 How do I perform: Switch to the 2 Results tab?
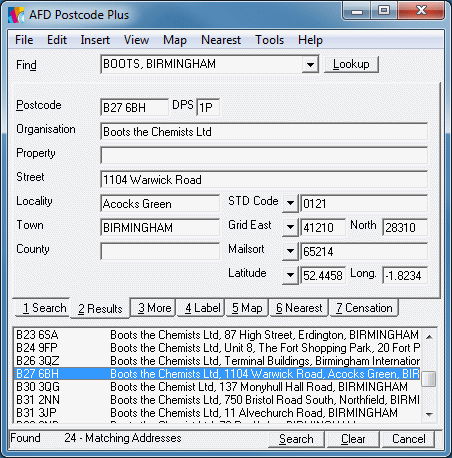[x=100, y=308]
